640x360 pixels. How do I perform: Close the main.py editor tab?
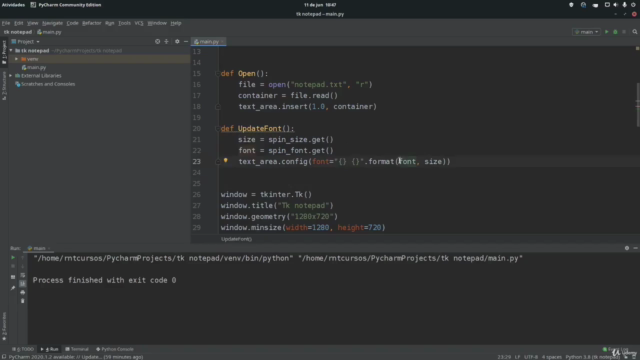[222, 42]
